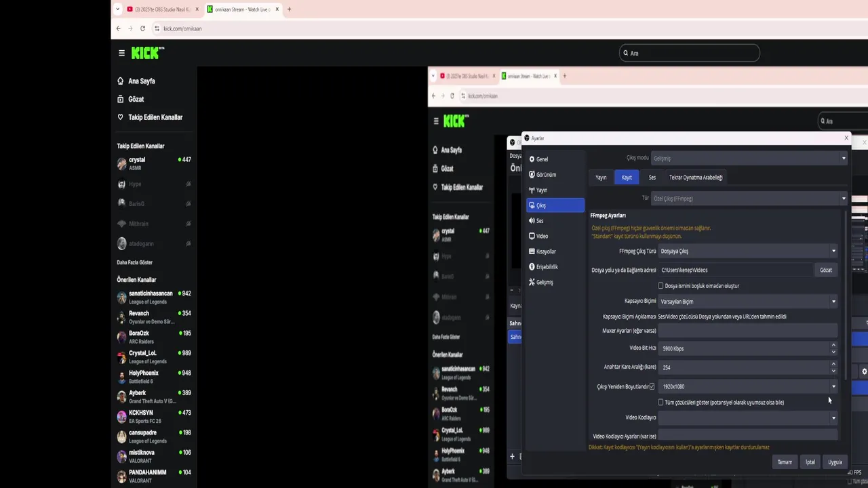868x488 pixels.
Task: Select the Kayıt output tab
Action: 627,178
